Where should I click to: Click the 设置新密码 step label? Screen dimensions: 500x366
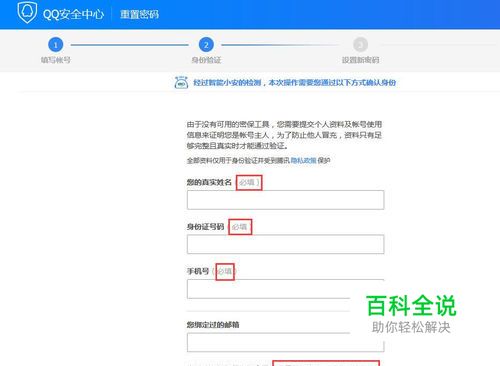pyautogui.click(x=360, y=60)
